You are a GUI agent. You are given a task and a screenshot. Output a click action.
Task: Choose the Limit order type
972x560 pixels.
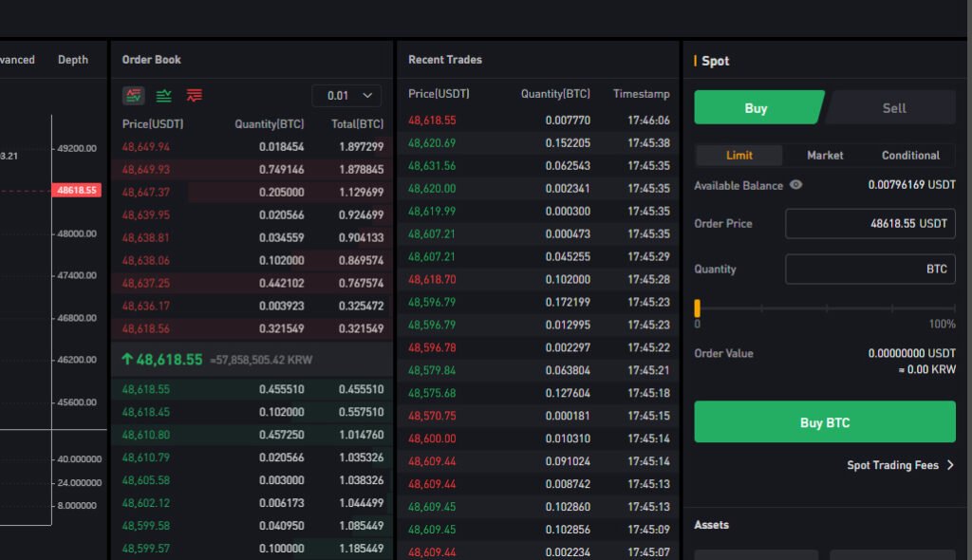(738, 155)
